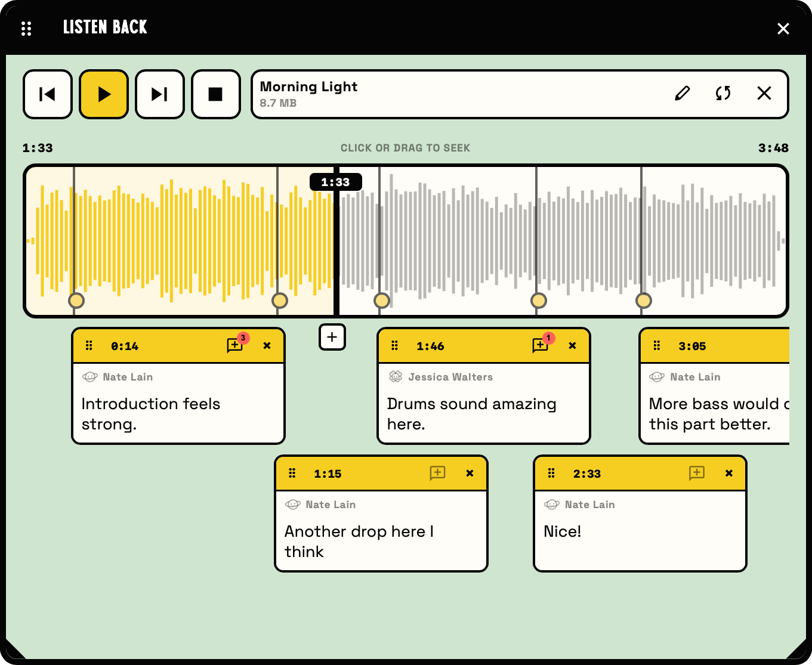Image resolution: width=812 pixels, height=665 pixels.
Task: Click the 8.7 MB file size text
Action: (278, 103)
